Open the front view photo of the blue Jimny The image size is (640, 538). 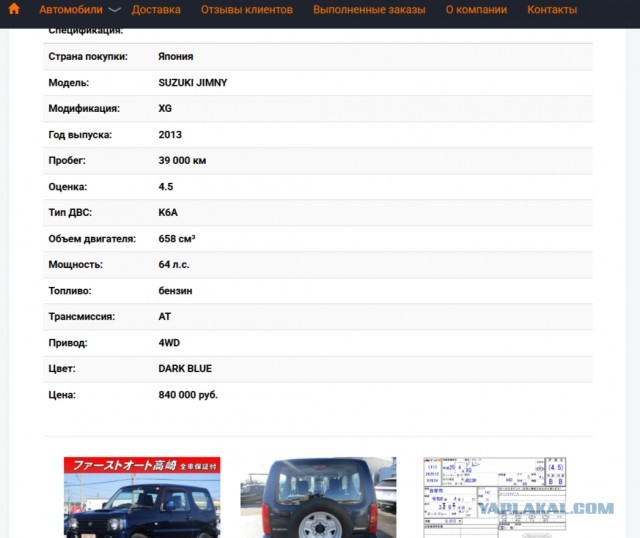[142, 497]
